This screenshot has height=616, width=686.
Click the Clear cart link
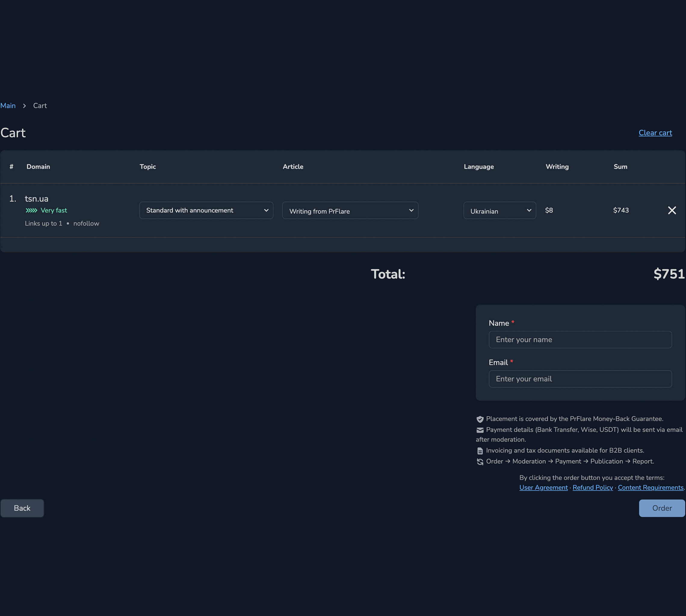pyautogui.click(x=655, y=133)
